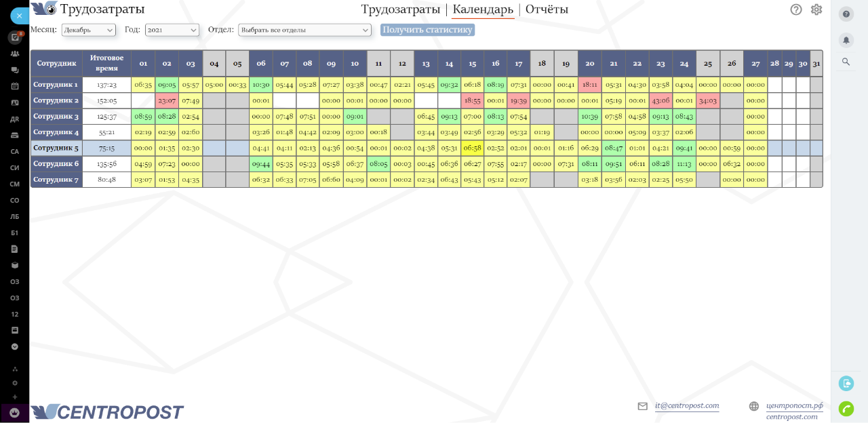Click the total time cell 55:21

[107, 132]
